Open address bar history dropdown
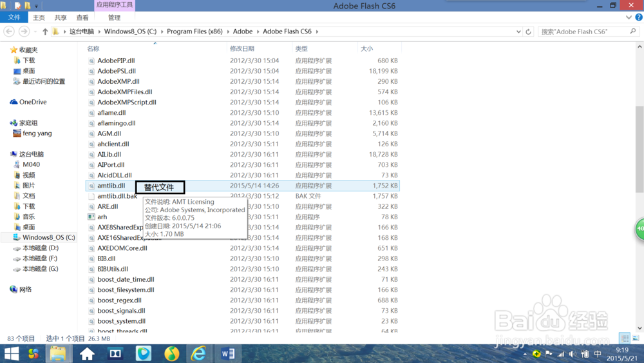This screenshot has height=363, width=644. (518, 32)
